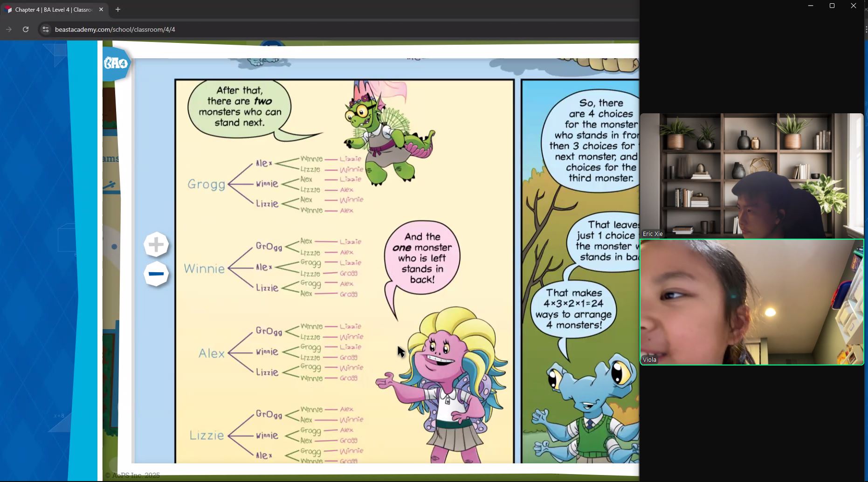868x482 pixels.
Task: Click the 'Grogg' root name in tree
Action: [x=207, y=185]
